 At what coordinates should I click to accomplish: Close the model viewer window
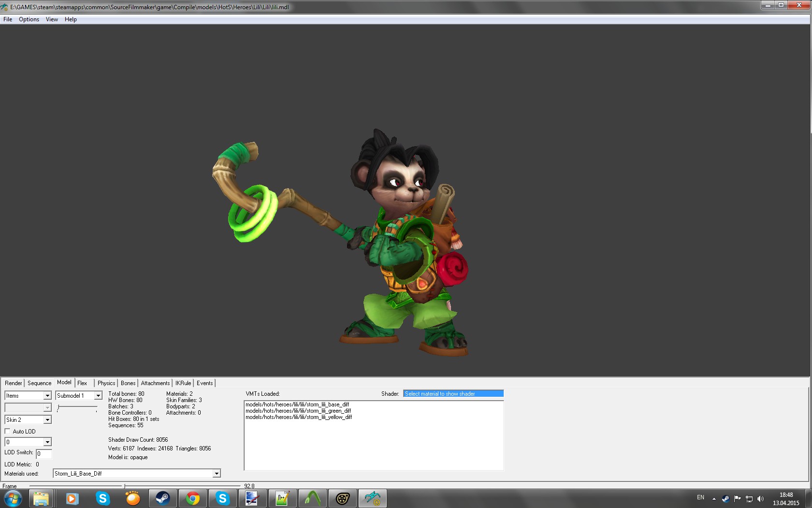click(799, 5)
